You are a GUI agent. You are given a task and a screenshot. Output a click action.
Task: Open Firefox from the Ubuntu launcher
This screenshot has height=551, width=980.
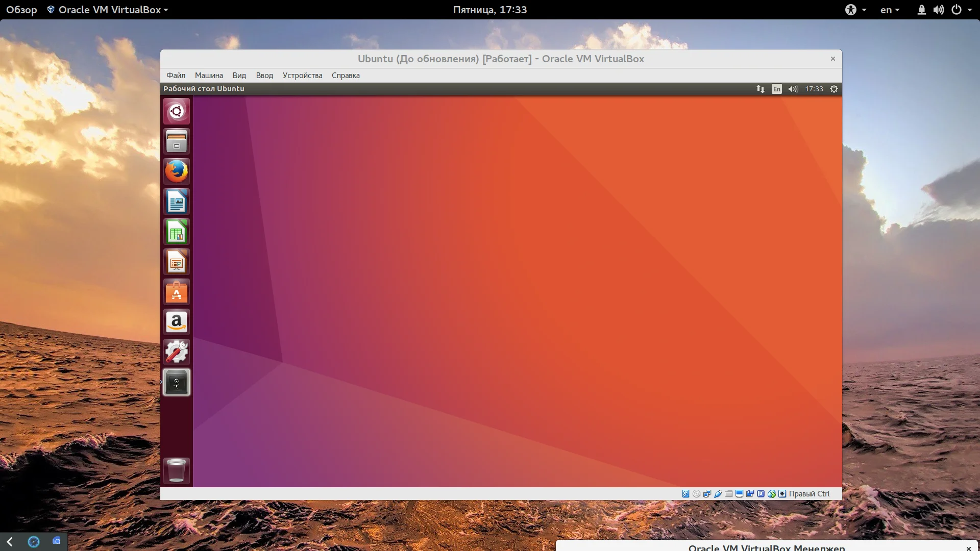177,171
